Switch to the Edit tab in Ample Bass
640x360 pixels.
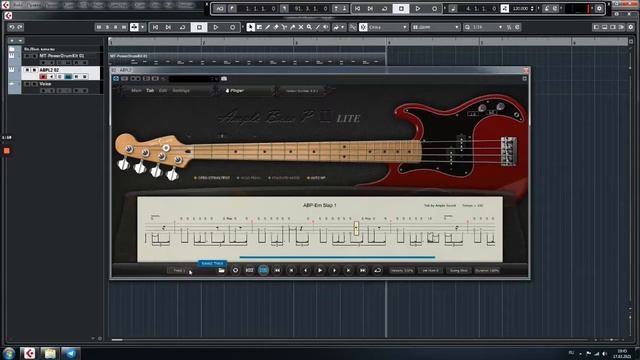click(163, 91)
